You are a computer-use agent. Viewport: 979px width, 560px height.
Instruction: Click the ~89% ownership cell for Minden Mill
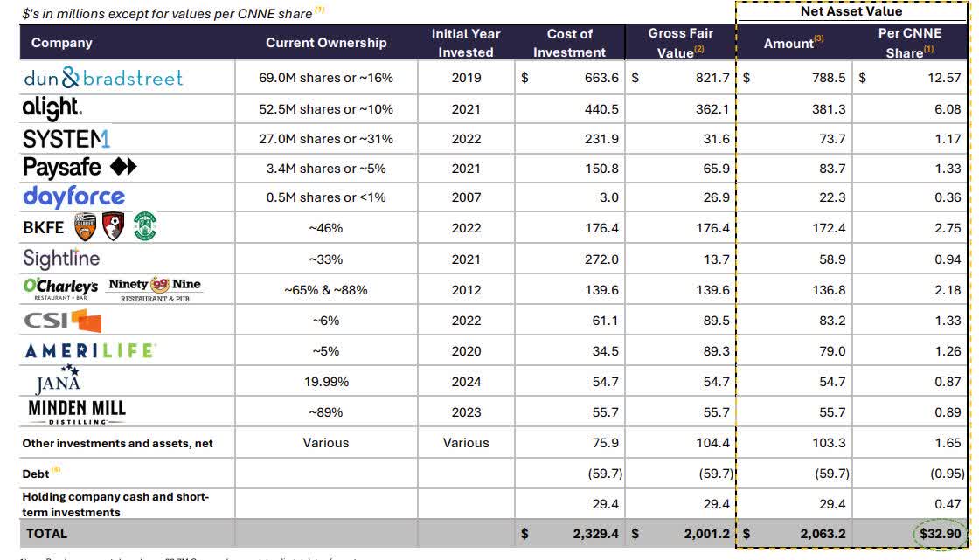pos(326,412)
